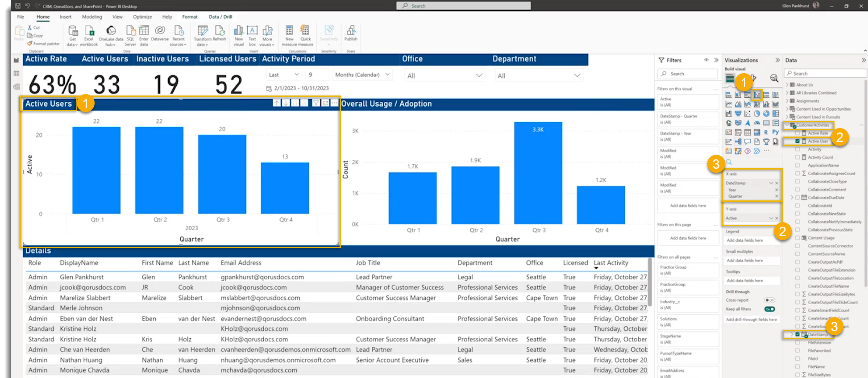868x378 pixels.
Task: Remove Quarter from the X-axis well
Action: 777,196
